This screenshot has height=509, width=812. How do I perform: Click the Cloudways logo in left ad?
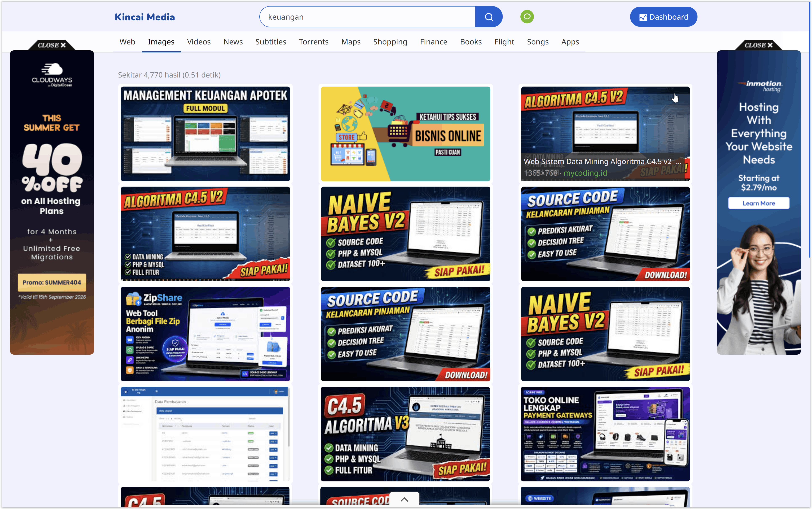pyautogui.click(x=52, y=75)
